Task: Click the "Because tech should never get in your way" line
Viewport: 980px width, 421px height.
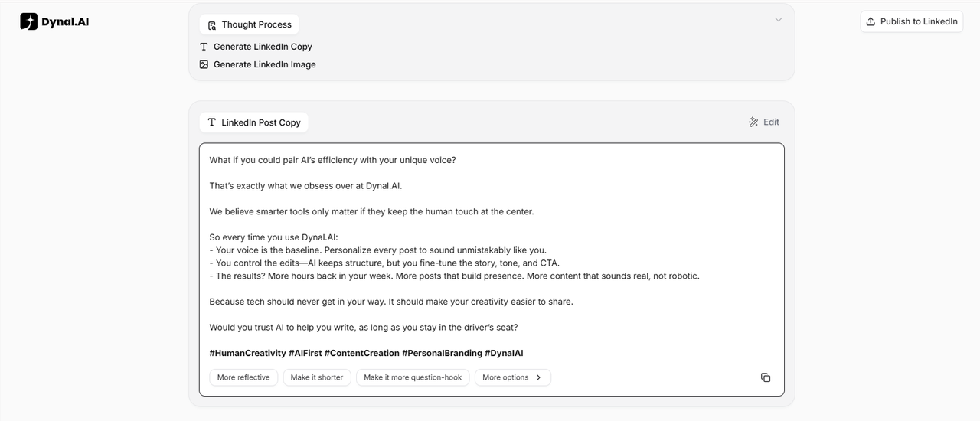Action: 391,302
